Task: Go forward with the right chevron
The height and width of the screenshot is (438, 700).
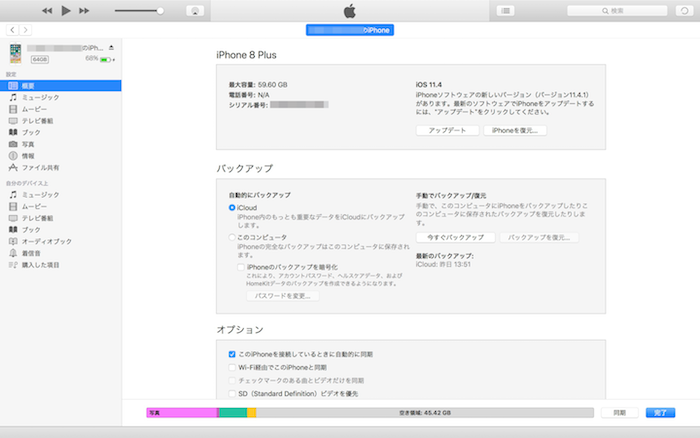Action: [25, 30]
